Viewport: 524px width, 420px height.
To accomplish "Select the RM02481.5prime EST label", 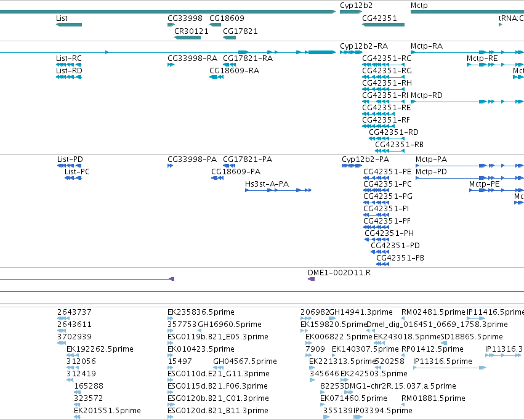I will point(433,312).
